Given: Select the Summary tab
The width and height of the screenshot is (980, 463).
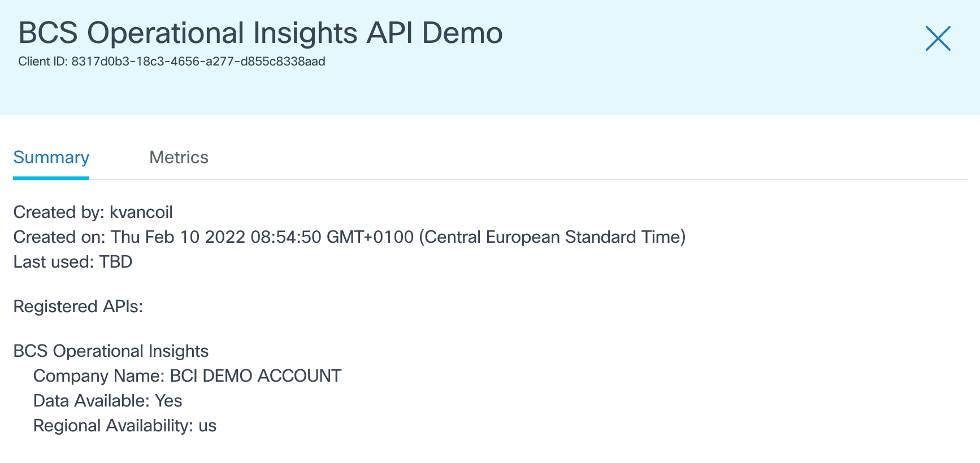Looking at the screenshot, I should pos(51,158).
